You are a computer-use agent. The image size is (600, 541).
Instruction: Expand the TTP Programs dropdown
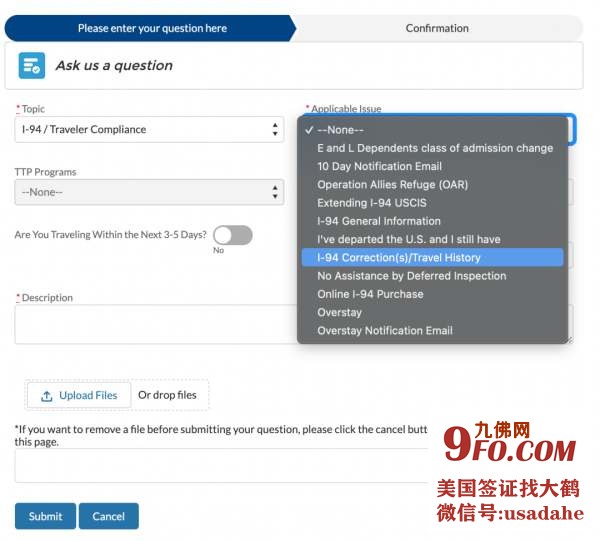pos(149,192)
